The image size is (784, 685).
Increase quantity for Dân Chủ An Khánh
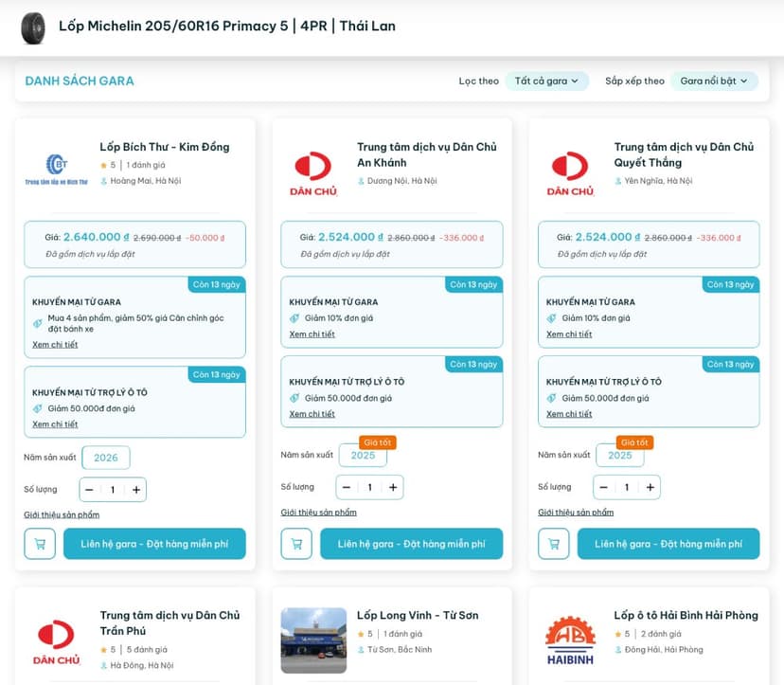point(393,487)
